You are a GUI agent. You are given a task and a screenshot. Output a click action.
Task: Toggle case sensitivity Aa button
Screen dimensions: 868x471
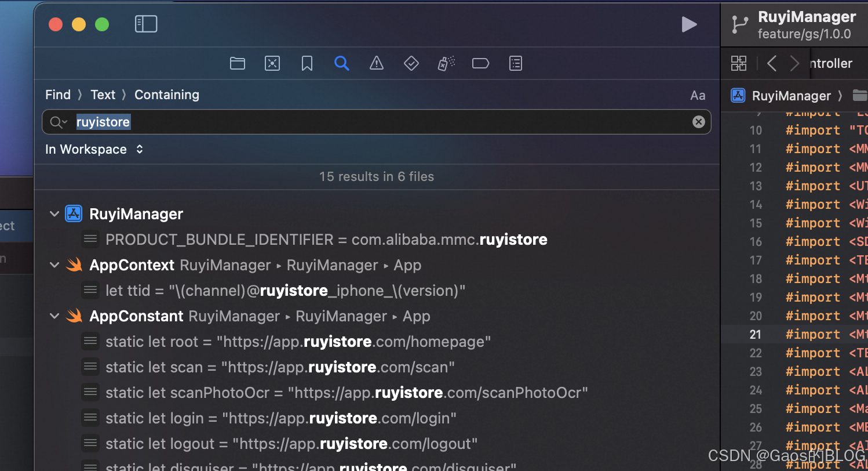tap(698, 96)
